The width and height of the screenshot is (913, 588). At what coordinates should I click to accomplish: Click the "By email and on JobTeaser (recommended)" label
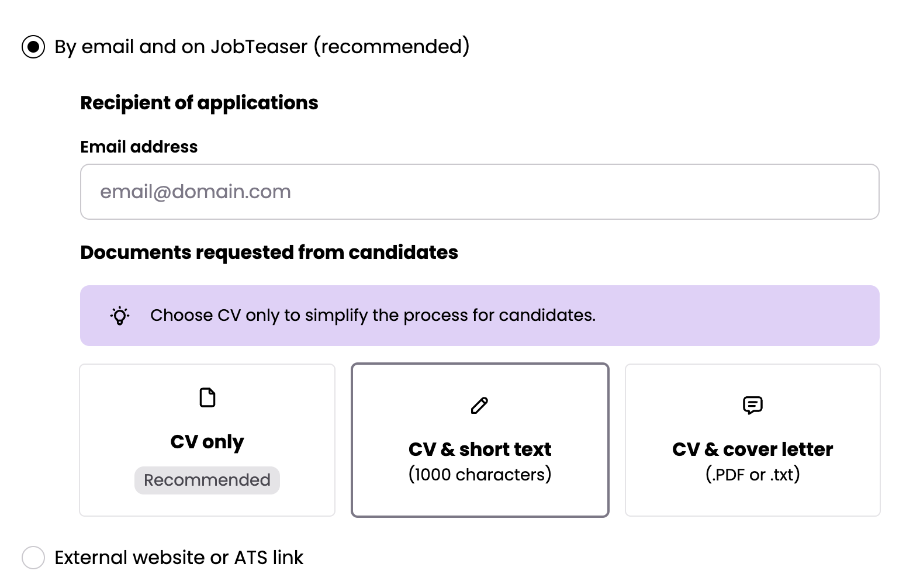[262, 47]
